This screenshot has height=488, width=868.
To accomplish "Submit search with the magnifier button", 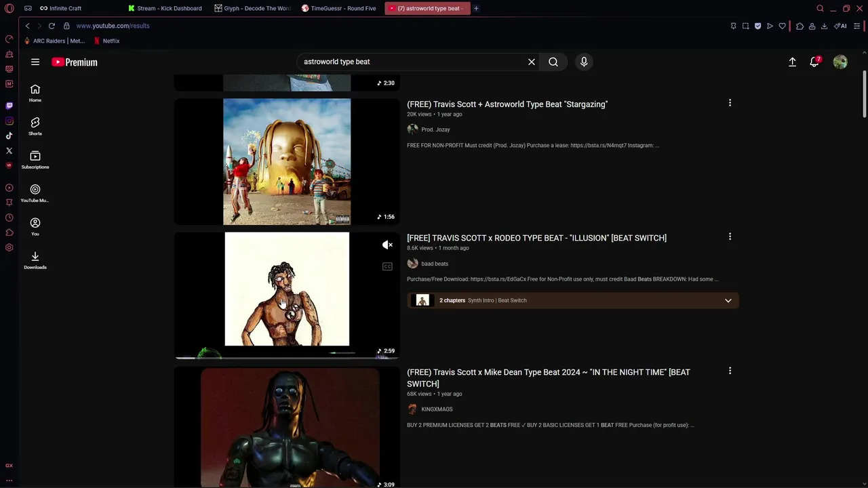I will [553, 62].
